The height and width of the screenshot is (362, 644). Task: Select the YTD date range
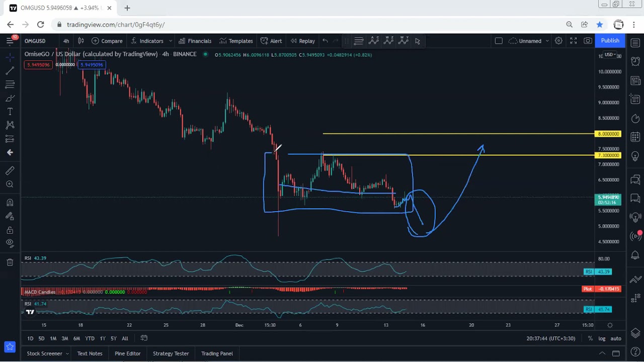pos(90,338)
